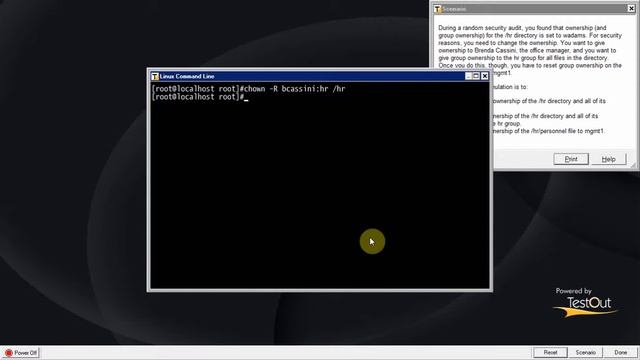Click the Power Off button

point(21,353)
